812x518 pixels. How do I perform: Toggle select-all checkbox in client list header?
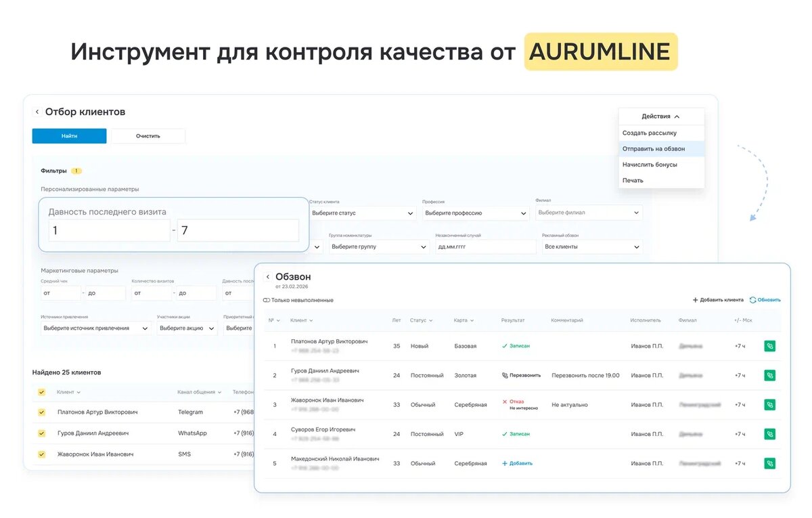42,392
